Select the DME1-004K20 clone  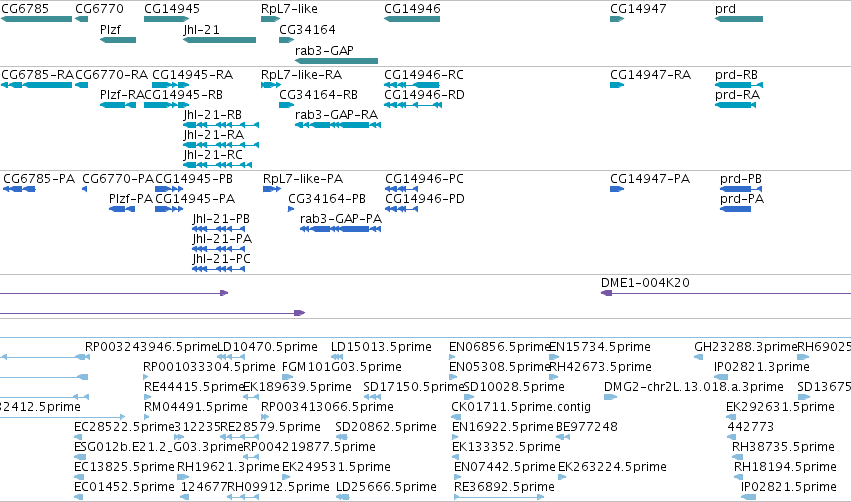pos(726,293)
